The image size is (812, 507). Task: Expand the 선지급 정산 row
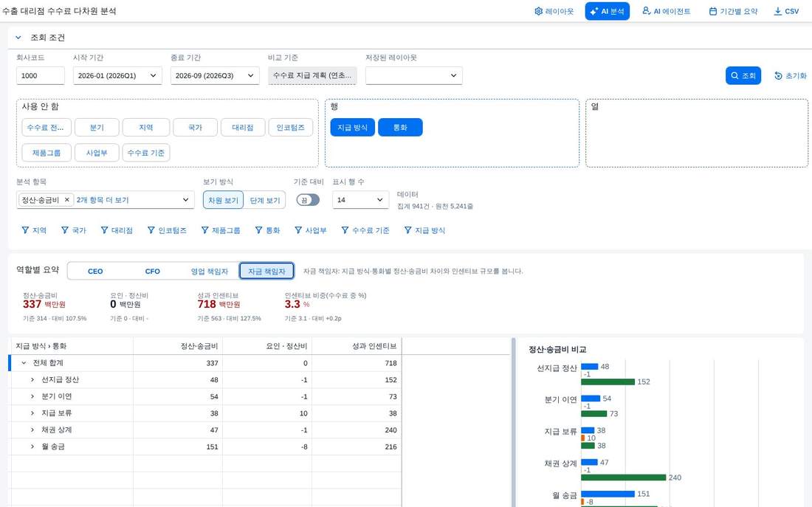[x=32, y=379]
